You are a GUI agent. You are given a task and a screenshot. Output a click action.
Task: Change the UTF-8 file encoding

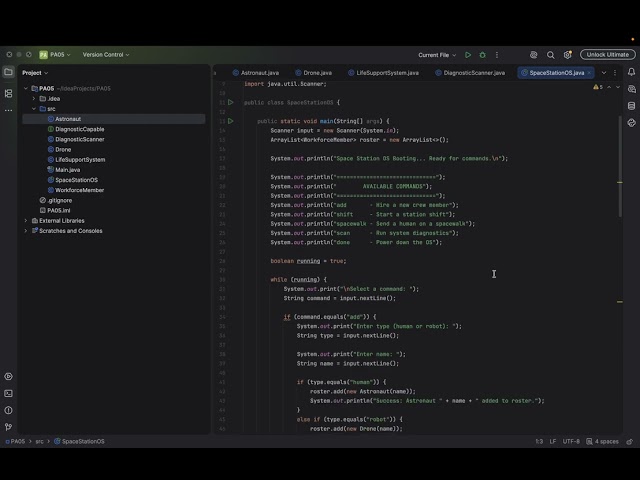(571, 442)
